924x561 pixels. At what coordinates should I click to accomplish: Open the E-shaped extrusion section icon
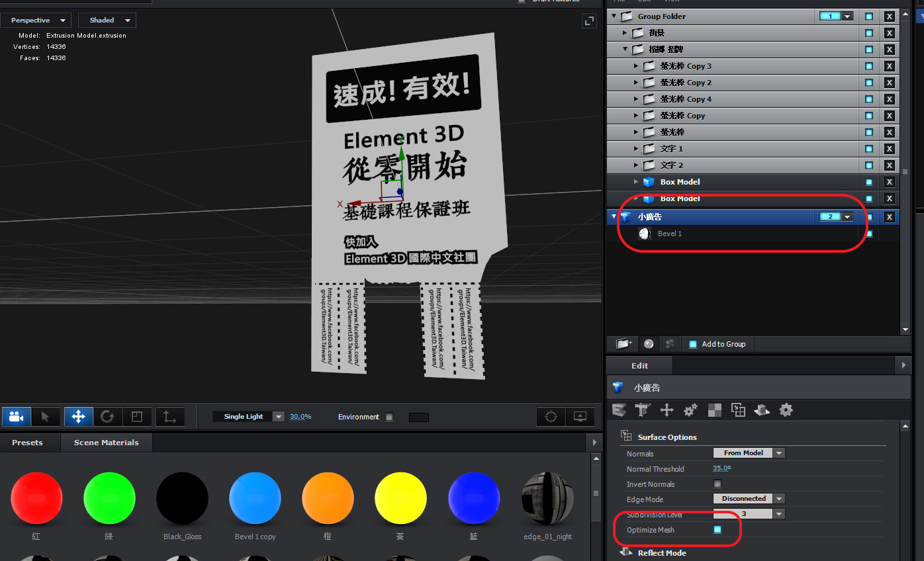[x=619, y=410]
